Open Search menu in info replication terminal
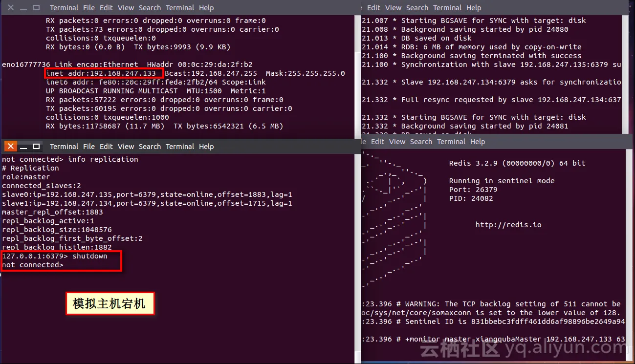635x364 pixels. coord(150,147)
